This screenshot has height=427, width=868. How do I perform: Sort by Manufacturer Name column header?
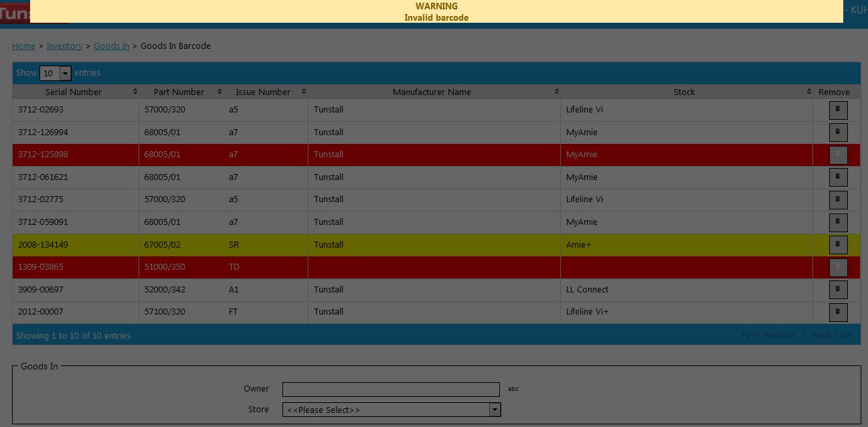coord(432,92)
